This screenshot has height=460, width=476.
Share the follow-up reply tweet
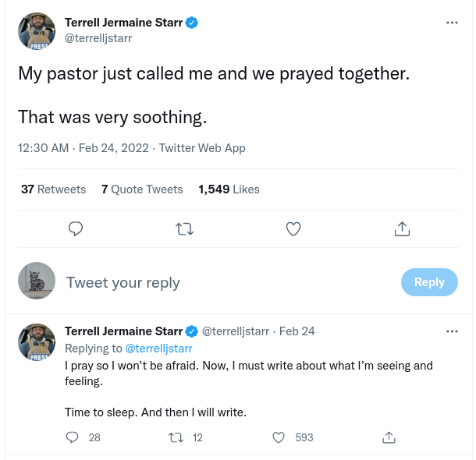pyautogui.click(x=389, y=437)
